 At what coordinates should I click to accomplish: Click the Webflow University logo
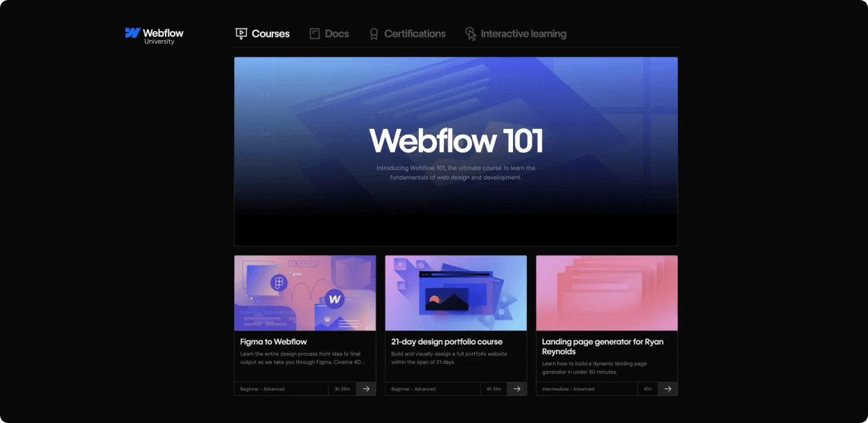(x=155, y=36)
